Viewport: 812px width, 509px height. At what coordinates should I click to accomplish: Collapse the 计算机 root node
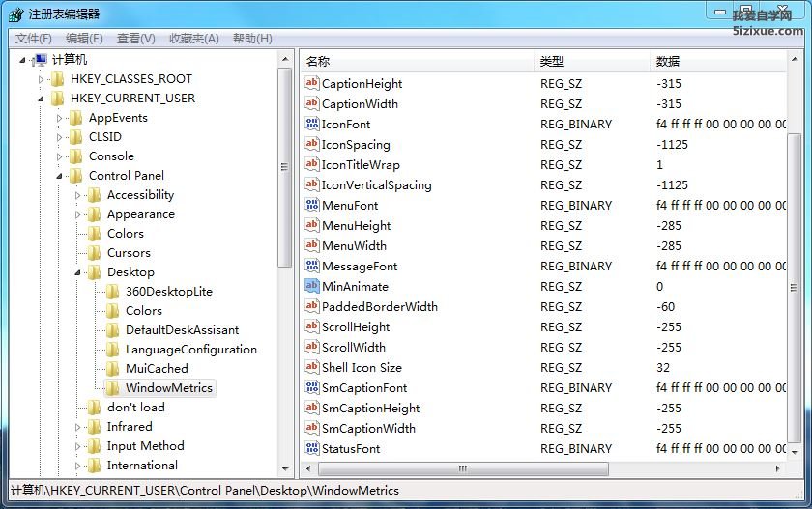(x=22, y=61)
